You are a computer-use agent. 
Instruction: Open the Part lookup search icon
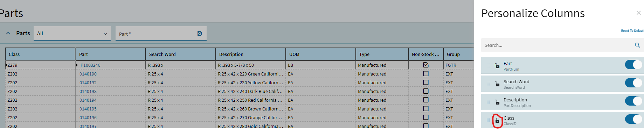(200, 34)
